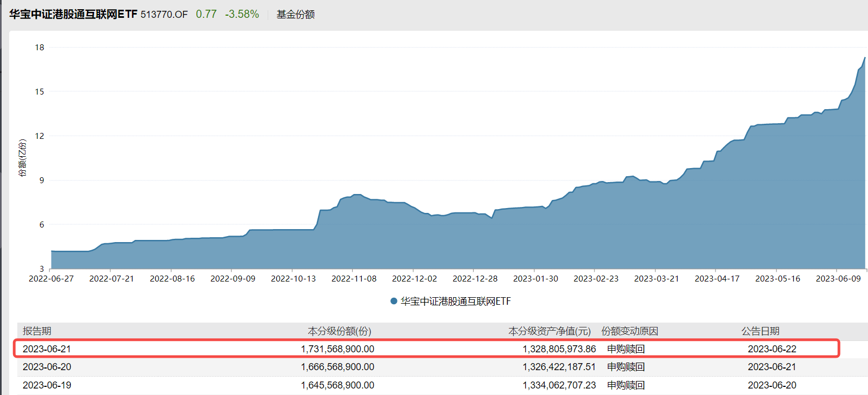Click the x-axis label 2022-08-16
The width and height of the screenshot is (868, 395).
click(172, 279)
